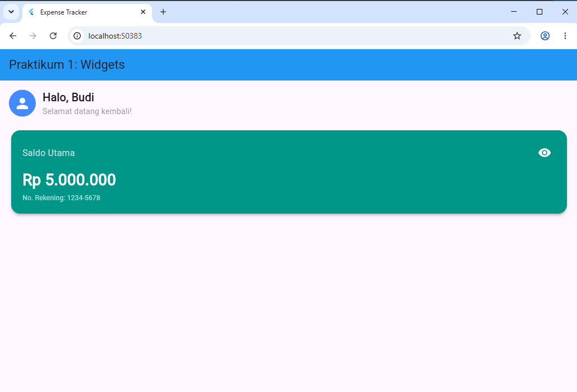Close the Expense Tracker tab
The image size is (577, 392).
(143, 12)
